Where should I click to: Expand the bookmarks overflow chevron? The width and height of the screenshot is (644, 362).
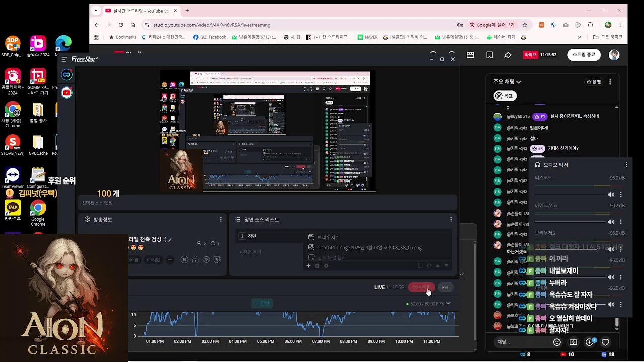point(580,37)
